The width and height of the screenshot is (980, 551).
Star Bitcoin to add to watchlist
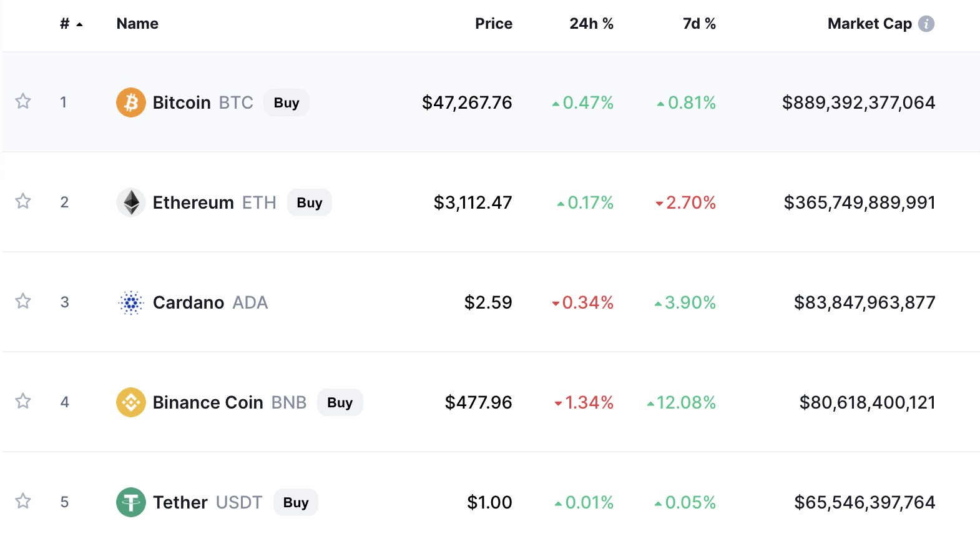tap(23, 101)
